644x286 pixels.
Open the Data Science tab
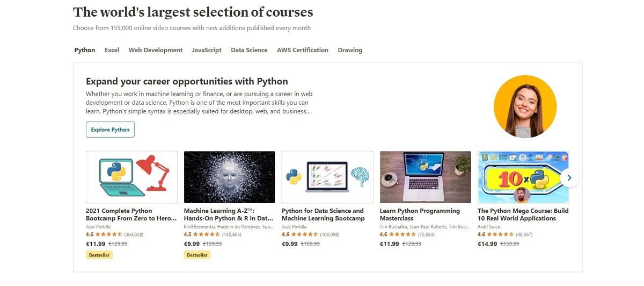coord(249,50)
